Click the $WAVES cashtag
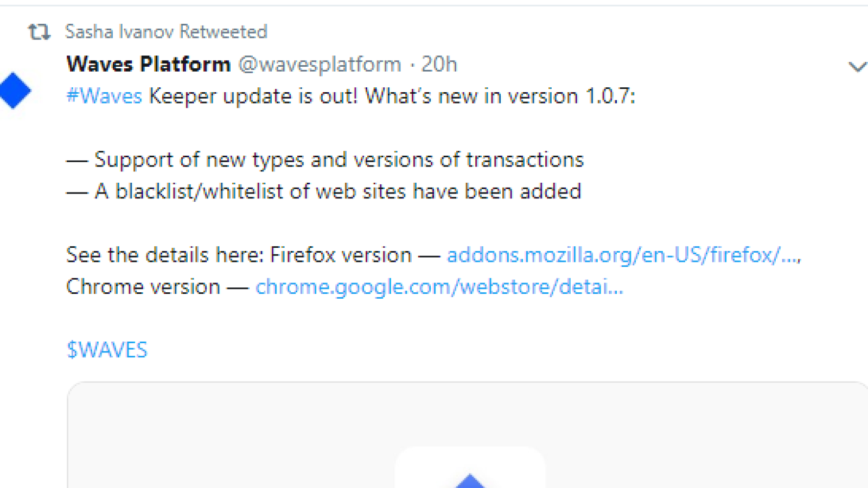This screenshot has width=868, height=488. 107,350
